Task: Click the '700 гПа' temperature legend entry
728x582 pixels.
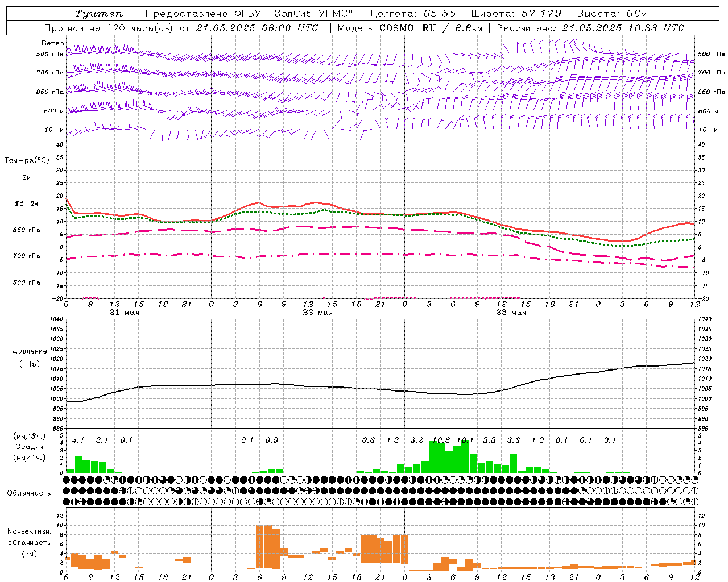Action: click(x=27, y=256)
